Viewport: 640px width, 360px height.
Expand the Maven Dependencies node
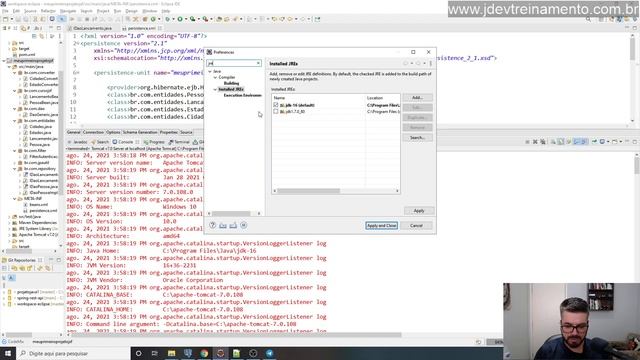tap(9, 223)
